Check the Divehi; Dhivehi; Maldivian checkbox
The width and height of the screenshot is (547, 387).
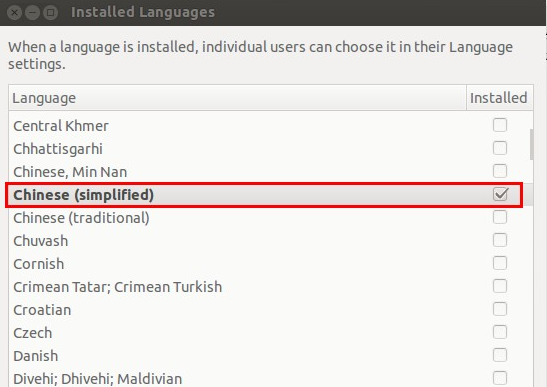pos(500,378)
